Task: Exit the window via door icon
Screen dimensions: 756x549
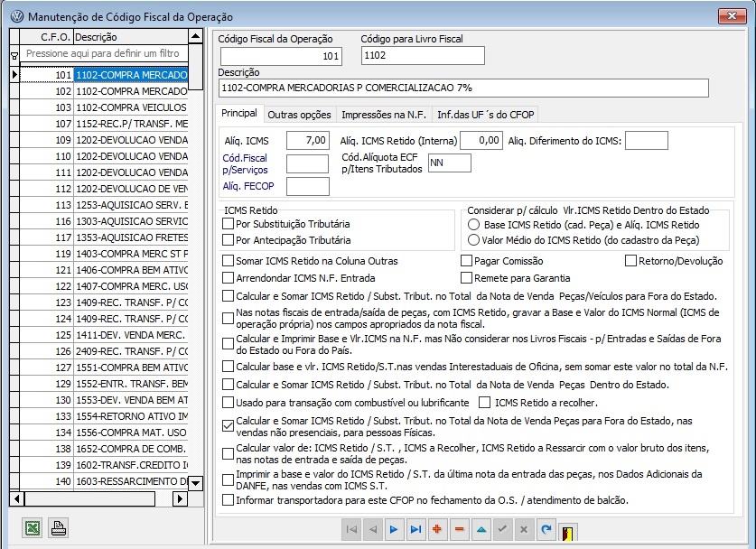Action: (x=568, y=533)
